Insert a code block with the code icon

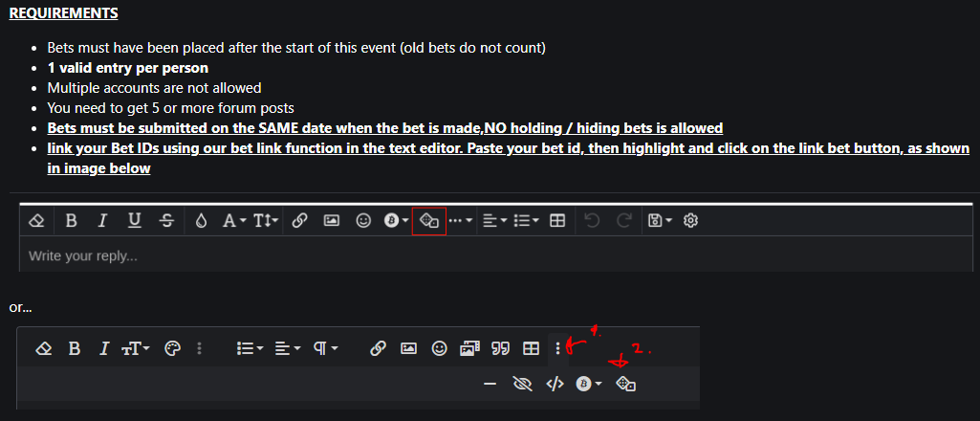point(555,385)
